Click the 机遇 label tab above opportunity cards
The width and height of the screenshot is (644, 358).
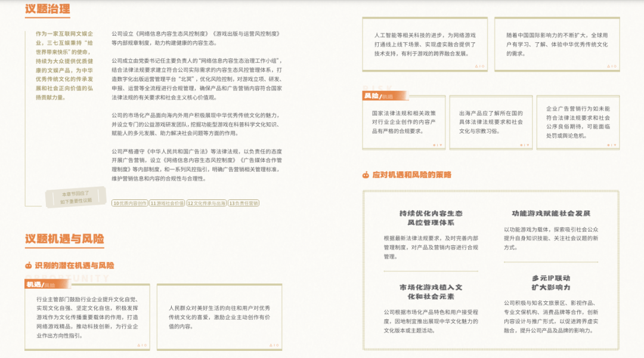coord(48,284)
